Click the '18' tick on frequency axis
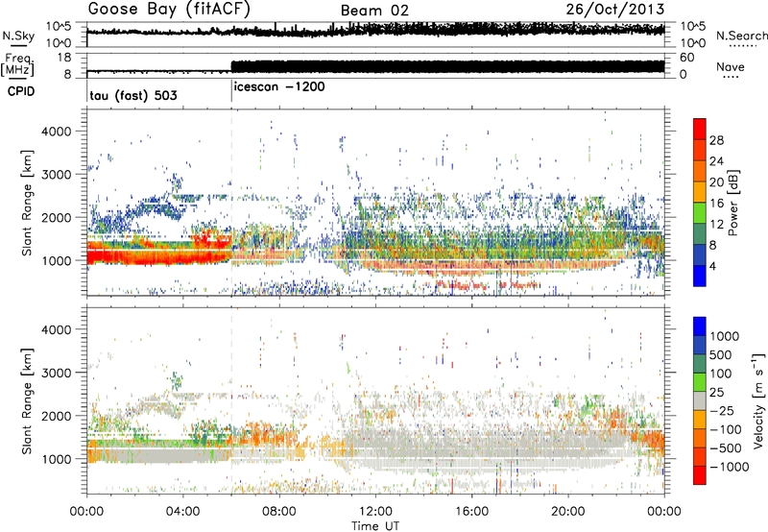 64,58
